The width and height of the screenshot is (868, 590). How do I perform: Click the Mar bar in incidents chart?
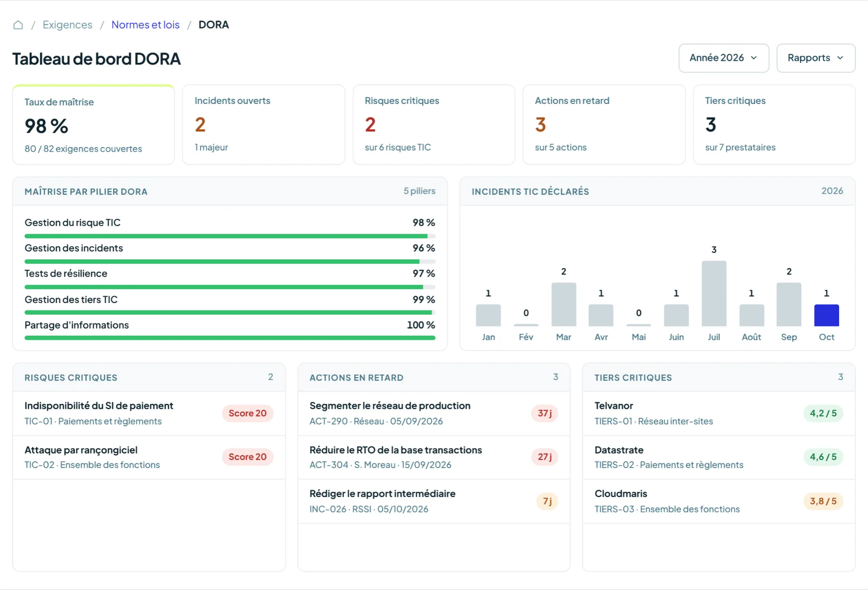(x=564, y=304)
